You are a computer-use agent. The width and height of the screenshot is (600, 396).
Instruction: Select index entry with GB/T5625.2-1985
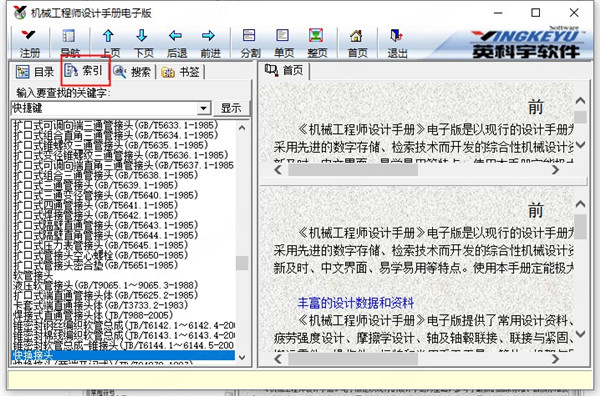tap(106, 295)
